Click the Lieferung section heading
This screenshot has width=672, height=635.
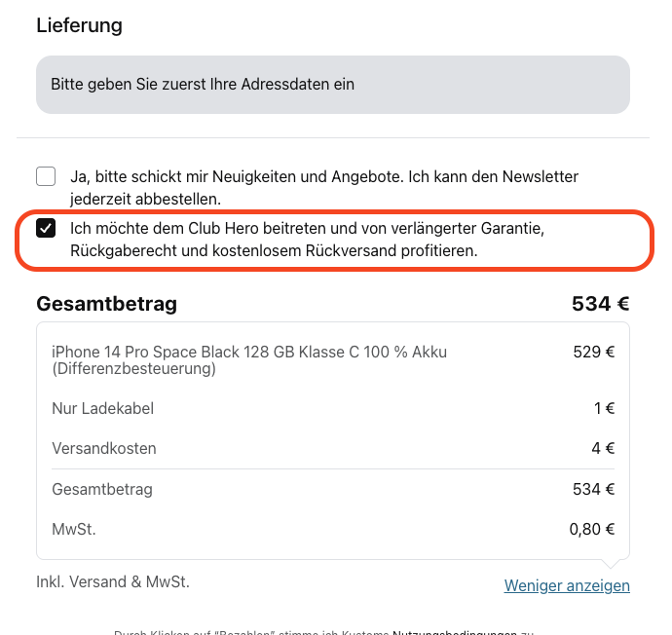80,26
